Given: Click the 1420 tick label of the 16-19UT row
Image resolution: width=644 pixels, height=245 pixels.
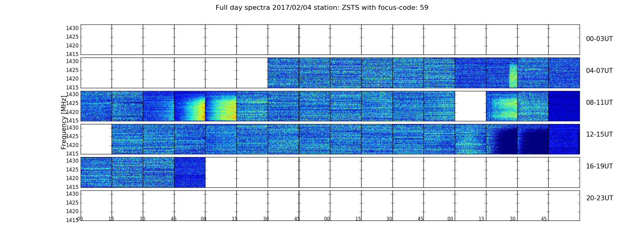Looking at the screenshot, I should (x=72, y=178).
